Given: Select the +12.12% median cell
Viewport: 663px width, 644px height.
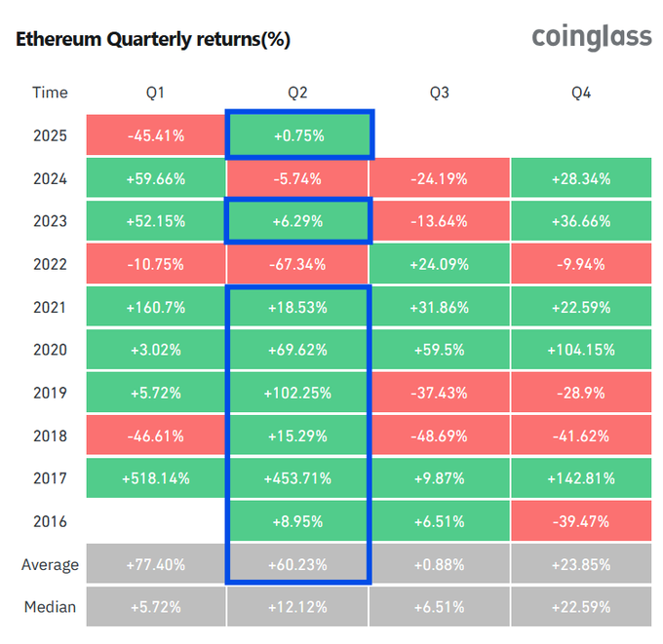Looking at the screenshot, I should (297, 607).
